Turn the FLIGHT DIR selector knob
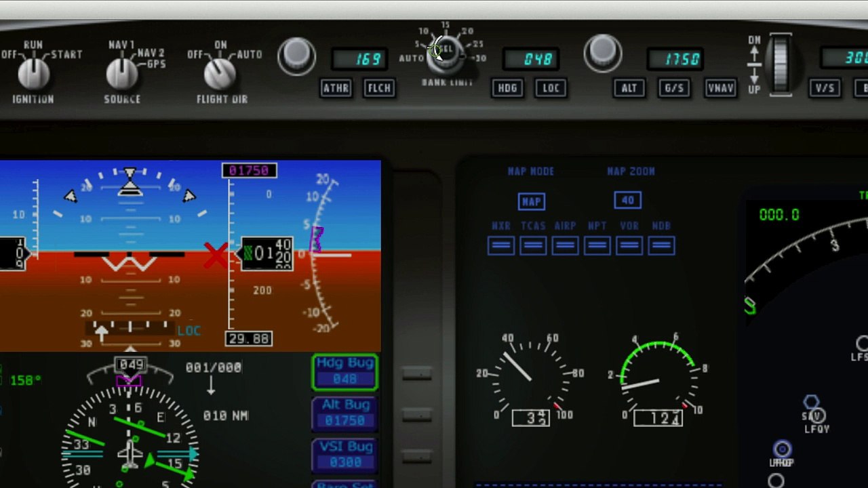868x488 pixels. 220,74
